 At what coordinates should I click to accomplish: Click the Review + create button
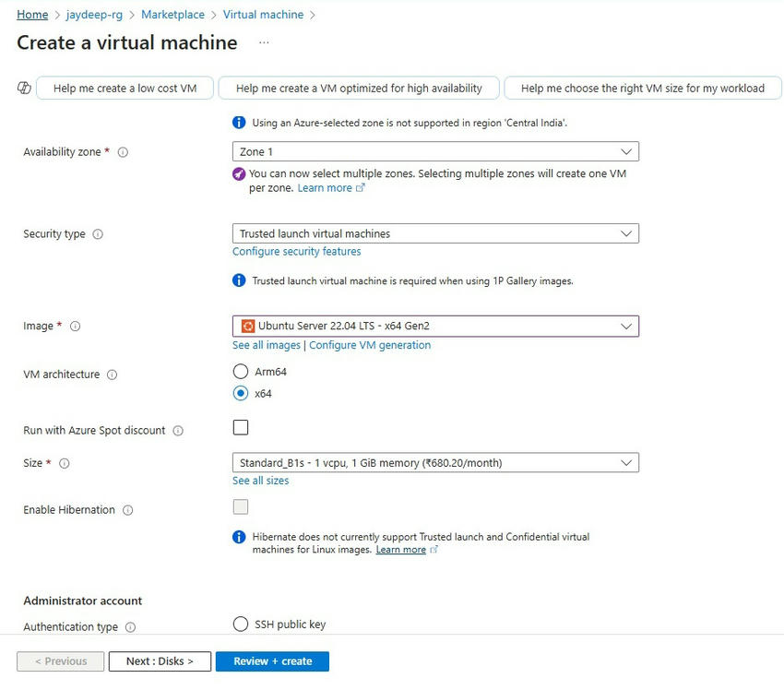coord(272,660)
